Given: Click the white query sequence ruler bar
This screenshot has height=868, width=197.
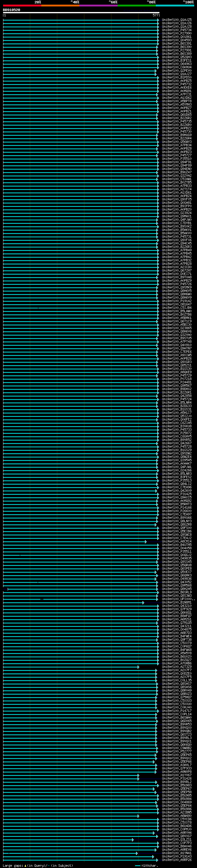Looking at the screenshot, I should point(81,12).
